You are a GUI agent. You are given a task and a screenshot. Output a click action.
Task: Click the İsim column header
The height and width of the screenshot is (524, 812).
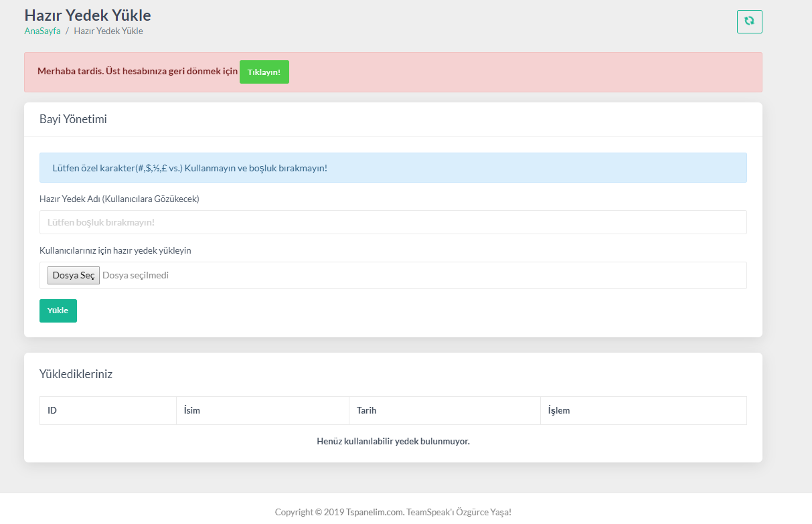click(262, 410)
